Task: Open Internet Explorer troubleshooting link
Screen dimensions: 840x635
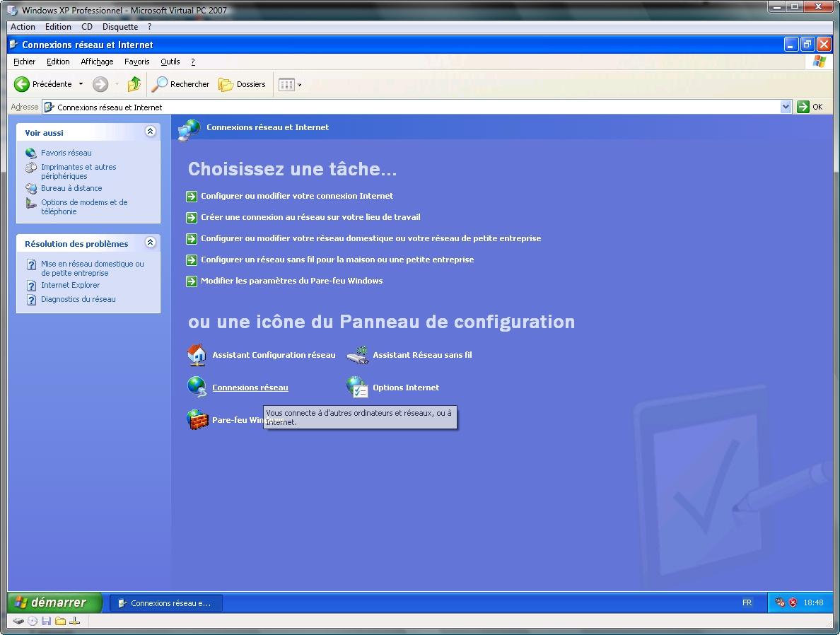Action: (x=71, y=285)
